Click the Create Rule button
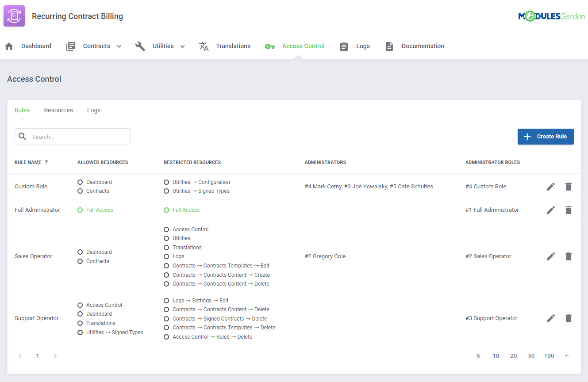588x382 pixels. point(546,137)
